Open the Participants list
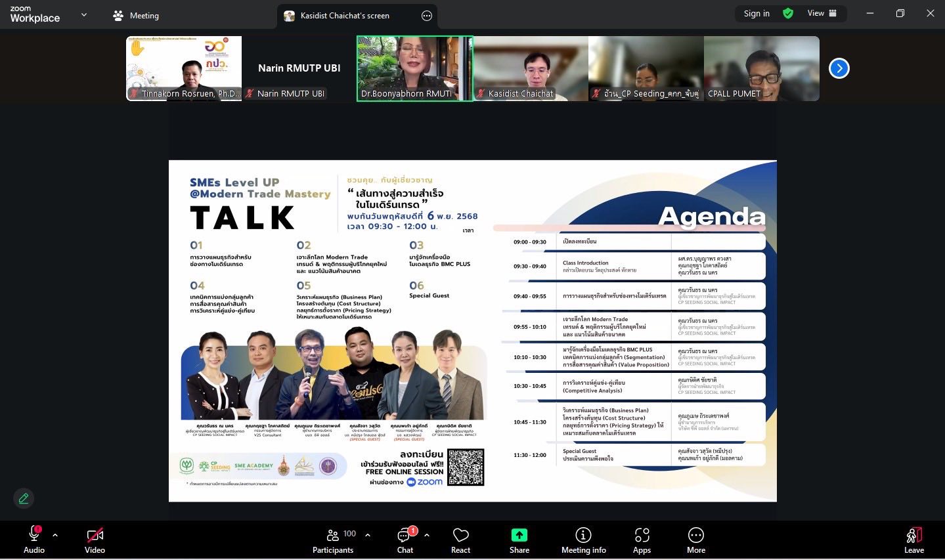Screen dimensions: 945x560 (x=333, y=540)
